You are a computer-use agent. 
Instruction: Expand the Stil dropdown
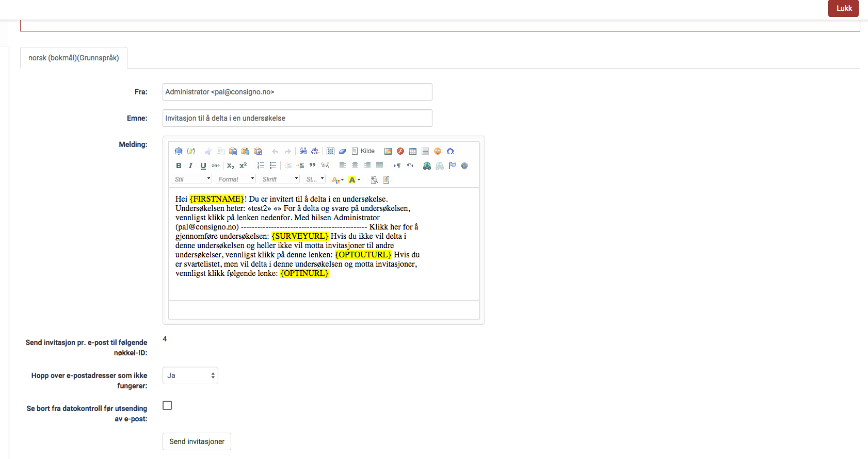[192, 179]
